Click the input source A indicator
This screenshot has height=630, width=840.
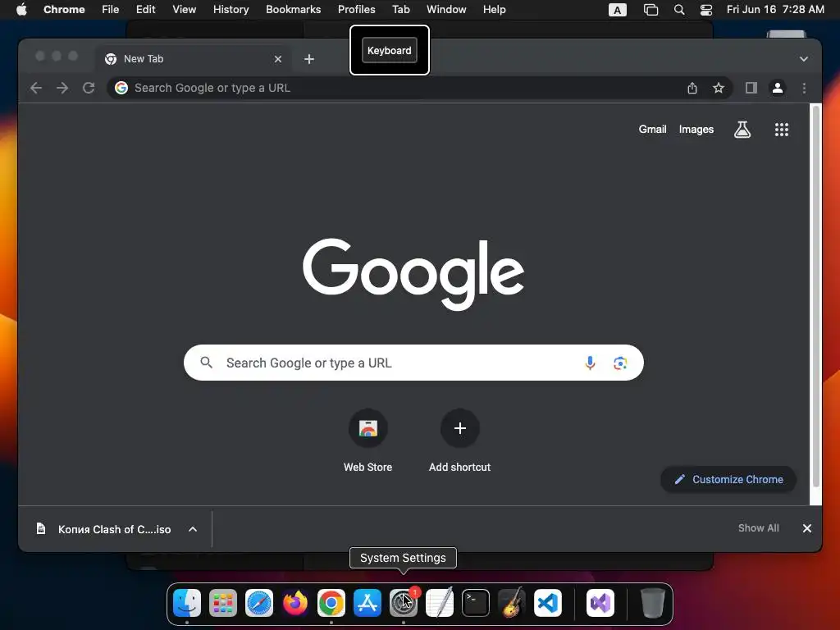618,10
